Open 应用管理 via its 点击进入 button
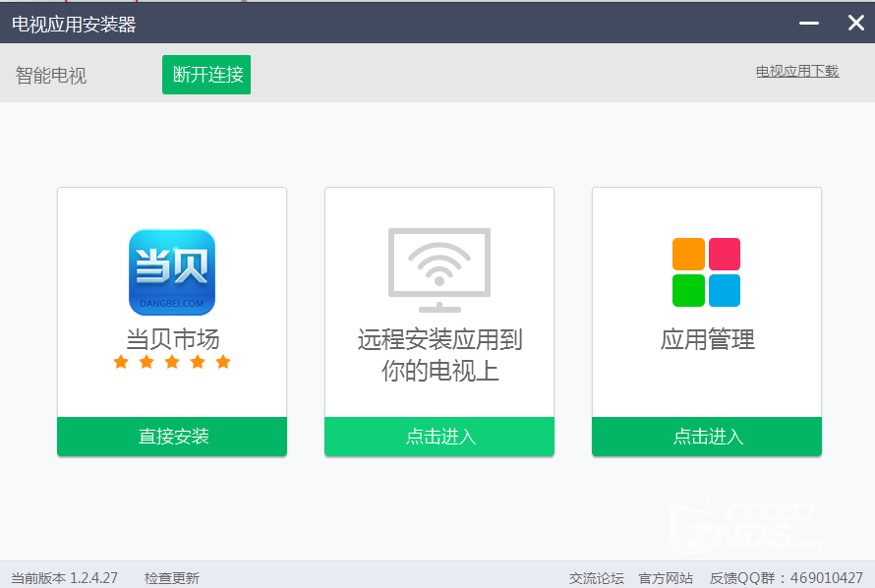 [x=707, y=437]
